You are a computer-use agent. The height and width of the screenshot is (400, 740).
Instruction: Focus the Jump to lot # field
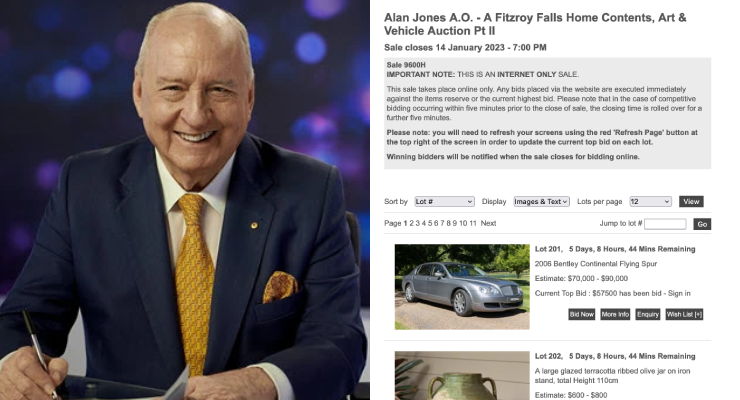(x=665, y=224)
